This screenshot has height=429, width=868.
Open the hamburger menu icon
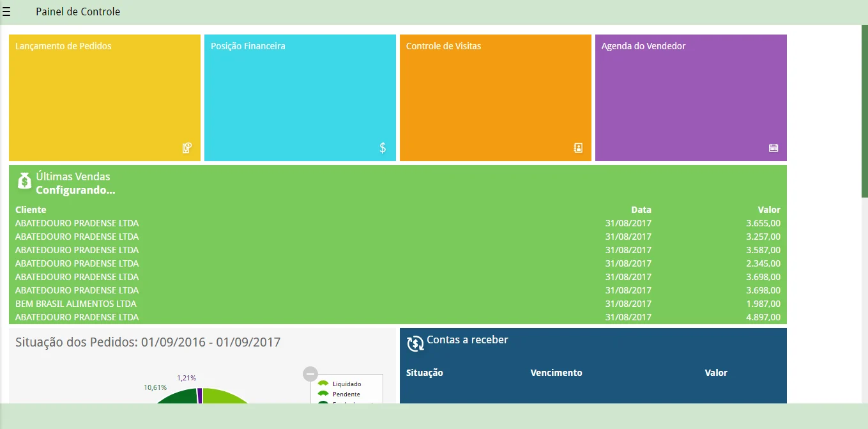pos(6,12)
